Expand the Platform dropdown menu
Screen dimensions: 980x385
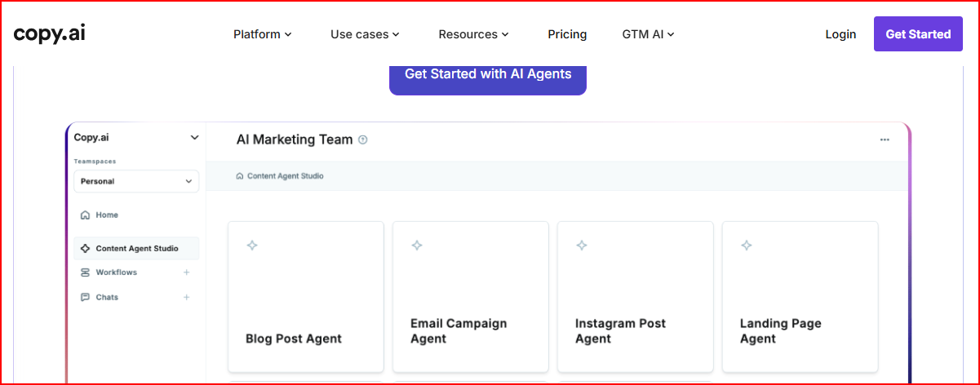(262, 34)
